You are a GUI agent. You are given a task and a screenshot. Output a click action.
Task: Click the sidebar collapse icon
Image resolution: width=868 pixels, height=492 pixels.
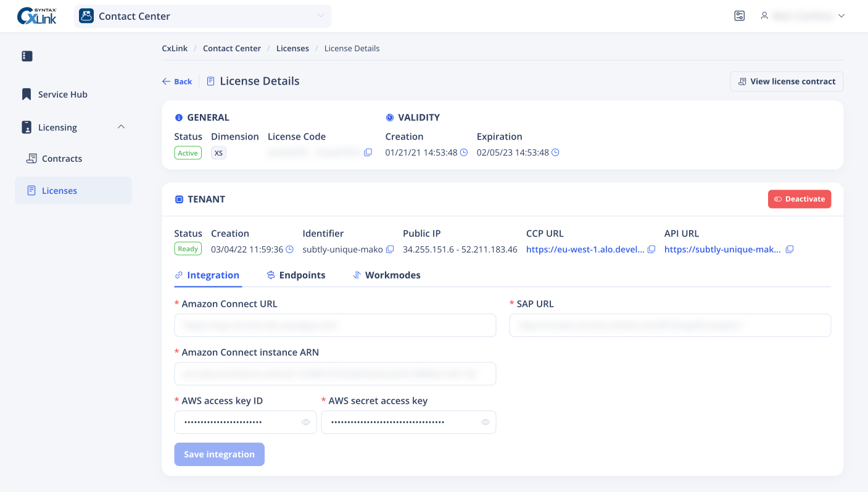[x=27, y=56]
